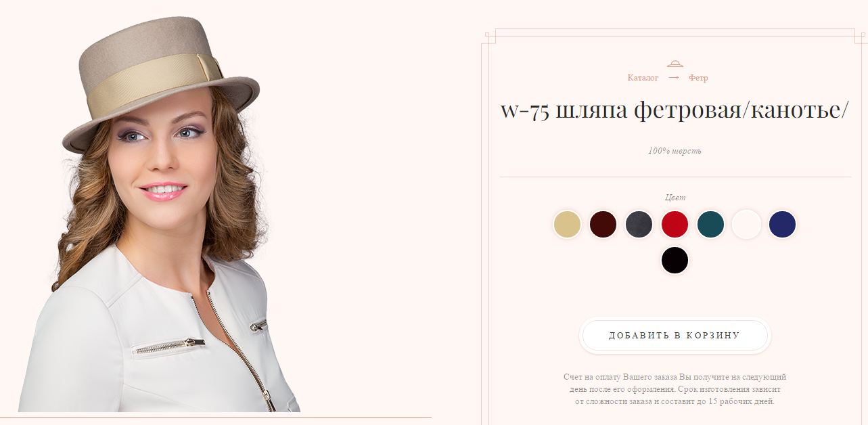Click the Добавить в корзину button

pos(675,336)
